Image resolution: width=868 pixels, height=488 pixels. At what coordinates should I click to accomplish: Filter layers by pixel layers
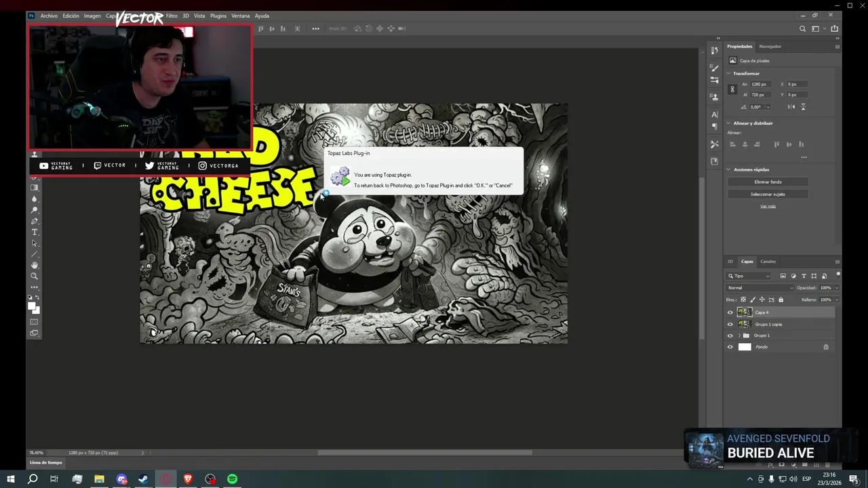point(783,276)
